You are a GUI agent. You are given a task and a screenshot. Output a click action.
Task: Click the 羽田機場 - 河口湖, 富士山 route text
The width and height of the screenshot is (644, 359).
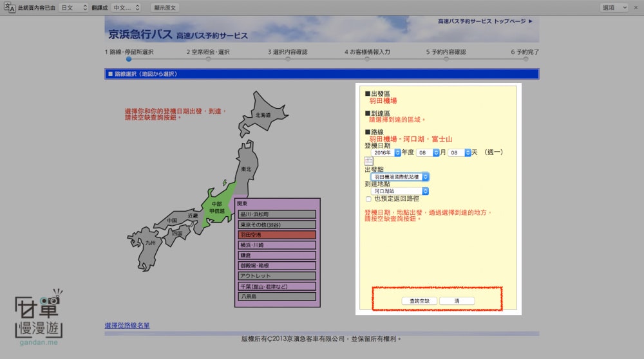(x=411, y=139)
